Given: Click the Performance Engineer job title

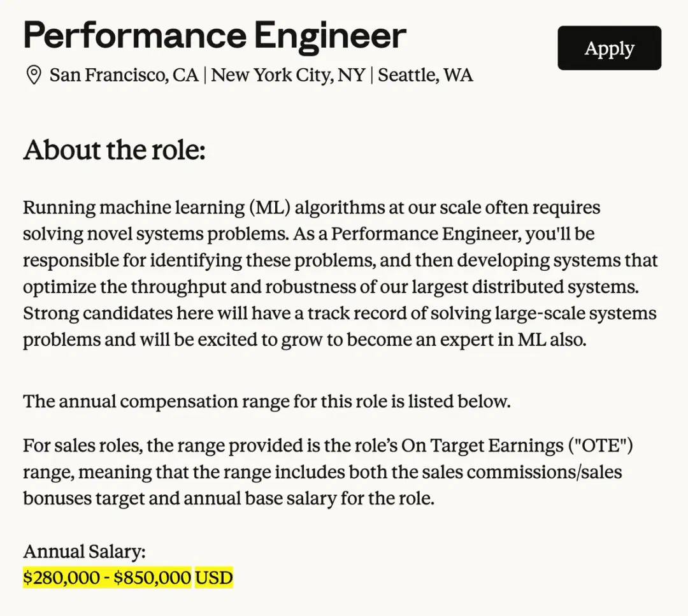Looking at the screenshot, I should pyautogui.click(x=215, y=36).
